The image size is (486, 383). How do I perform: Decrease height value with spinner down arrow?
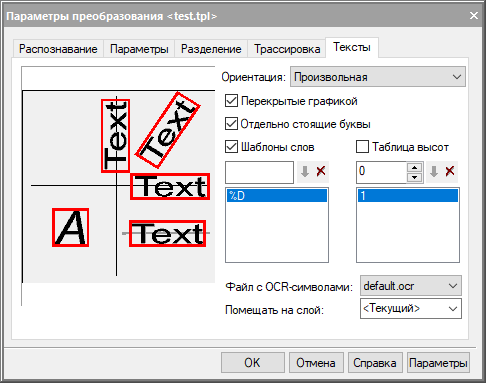click(415, 177)
